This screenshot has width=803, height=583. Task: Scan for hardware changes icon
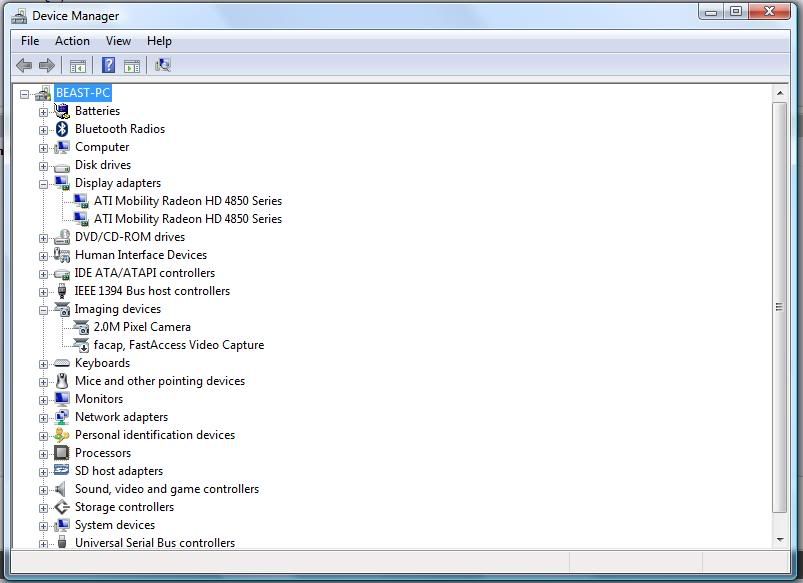click(162, 65)
